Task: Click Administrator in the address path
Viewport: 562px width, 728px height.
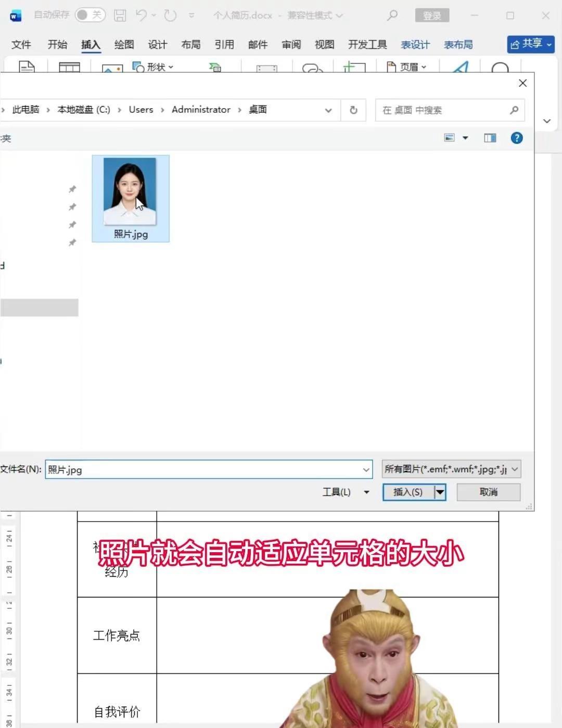Action: click(x=201, y=110)
